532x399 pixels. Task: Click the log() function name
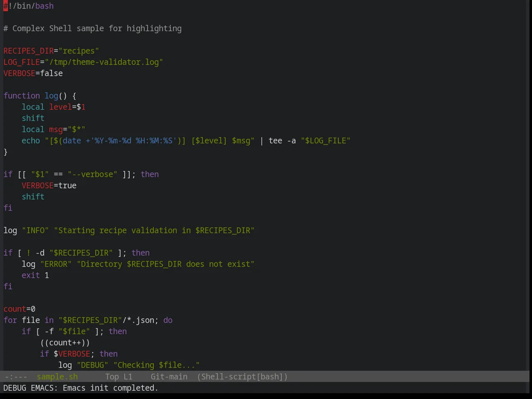[52, 96]
